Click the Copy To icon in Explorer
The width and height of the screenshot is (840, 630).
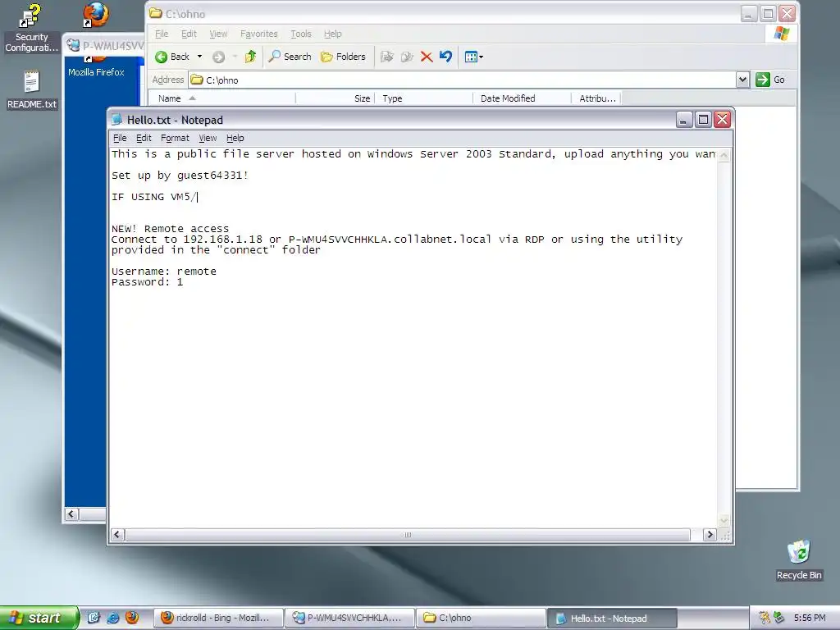click(x=407, y=57)
